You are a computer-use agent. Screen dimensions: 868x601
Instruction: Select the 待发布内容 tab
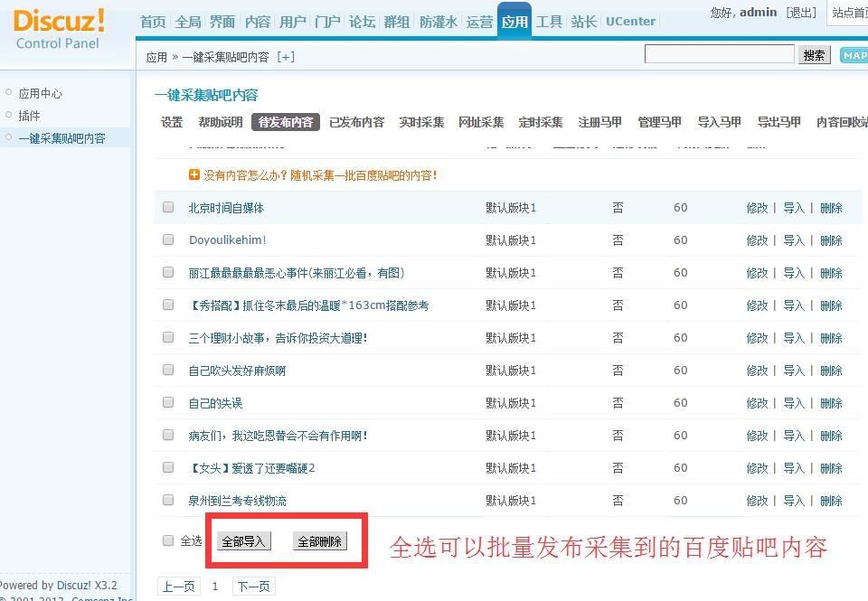coord(286,122)
